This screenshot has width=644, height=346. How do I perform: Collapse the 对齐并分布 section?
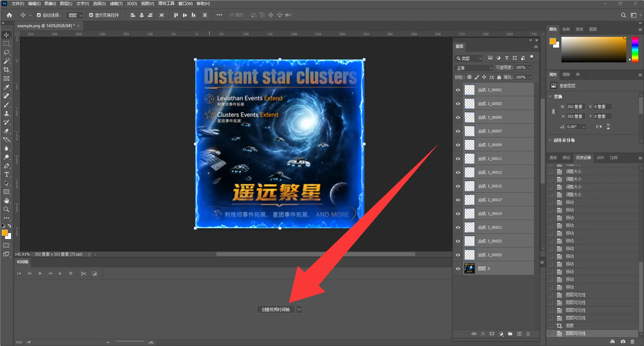pos(550,140)
